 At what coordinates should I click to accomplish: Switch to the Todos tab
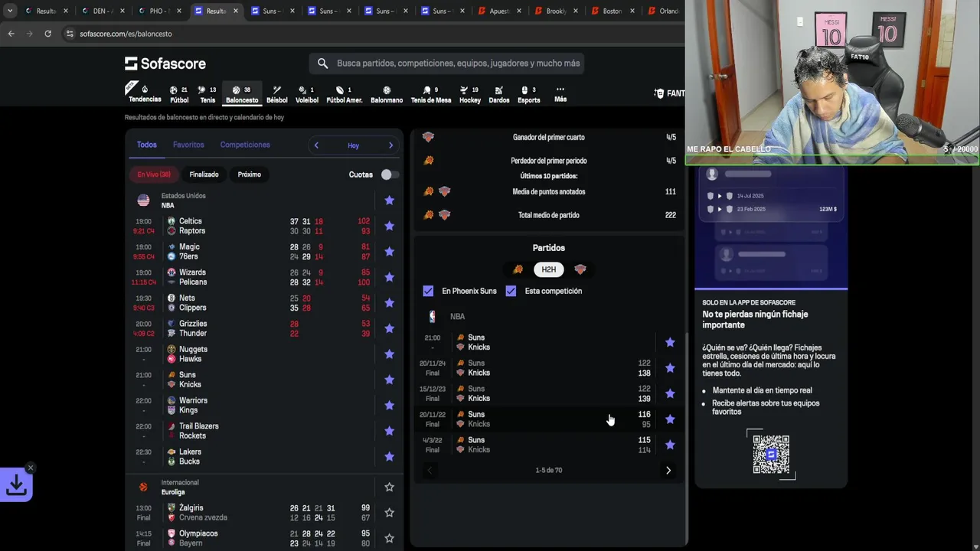146,145
